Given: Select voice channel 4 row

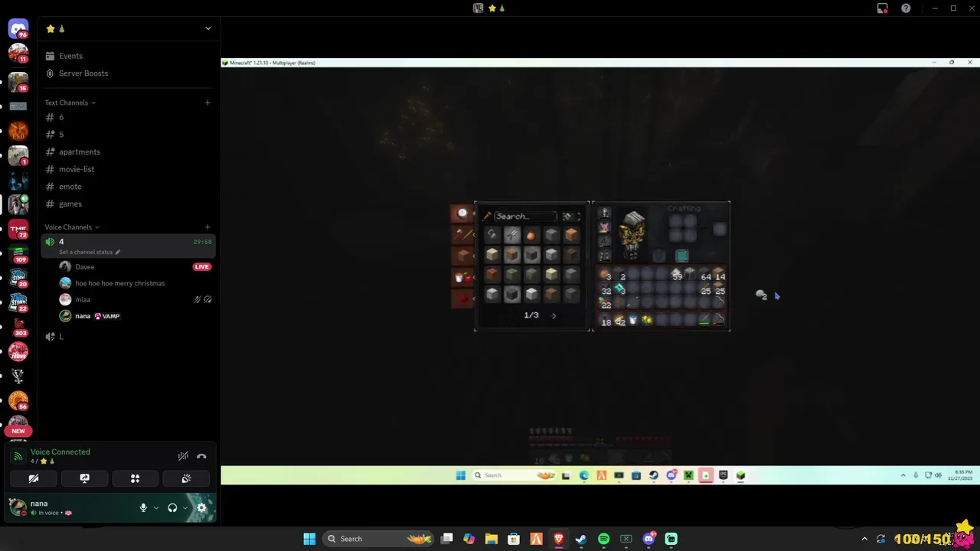Looking at the screenshot, I should click(128, 246).
